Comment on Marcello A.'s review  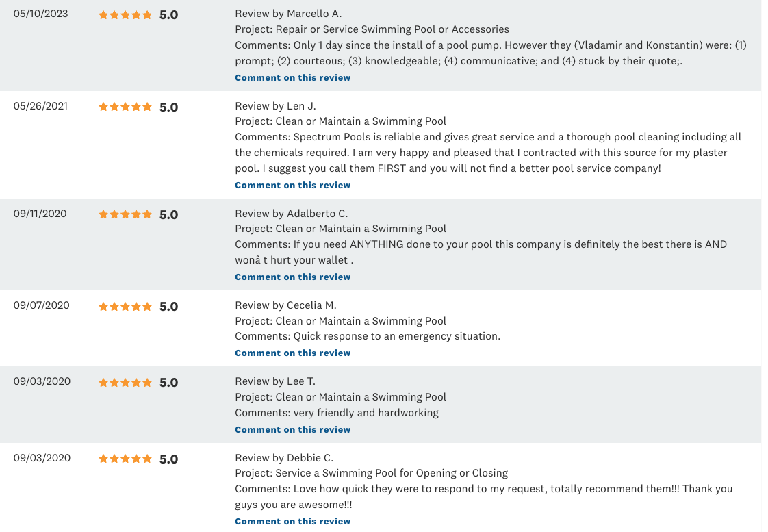coord(292,77)
